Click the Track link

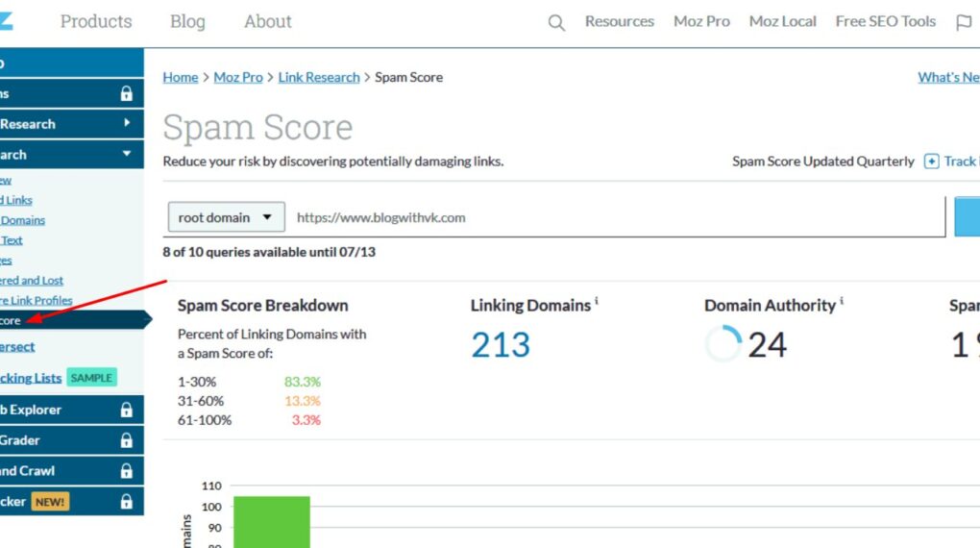960,162
